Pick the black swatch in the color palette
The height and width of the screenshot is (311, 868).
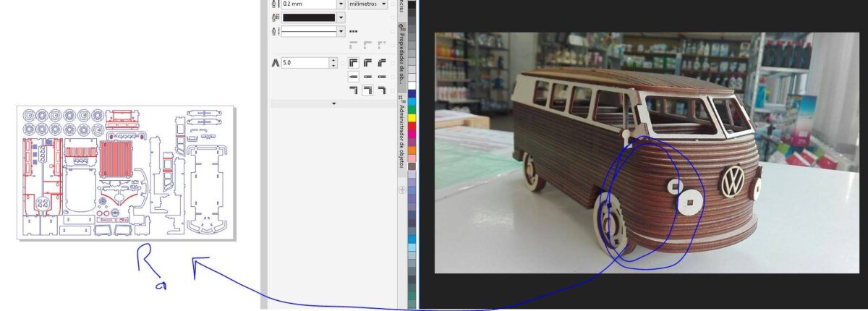point(412,4)
